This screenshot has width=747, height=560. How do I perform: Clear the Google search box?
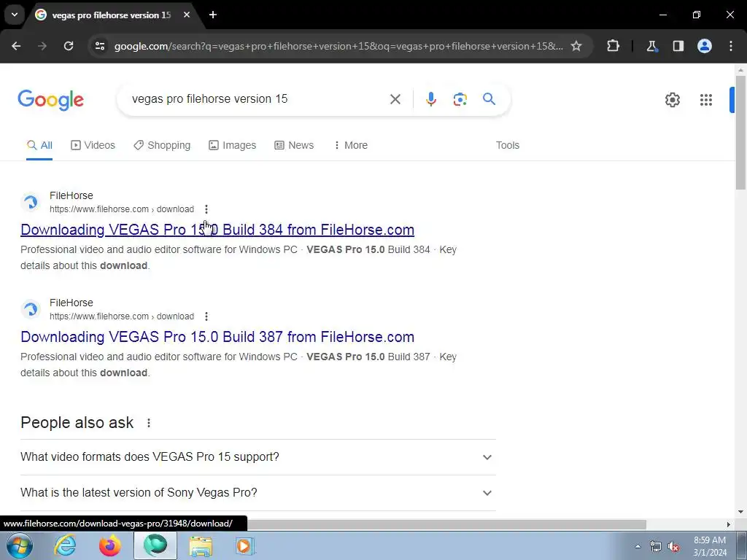395,99
